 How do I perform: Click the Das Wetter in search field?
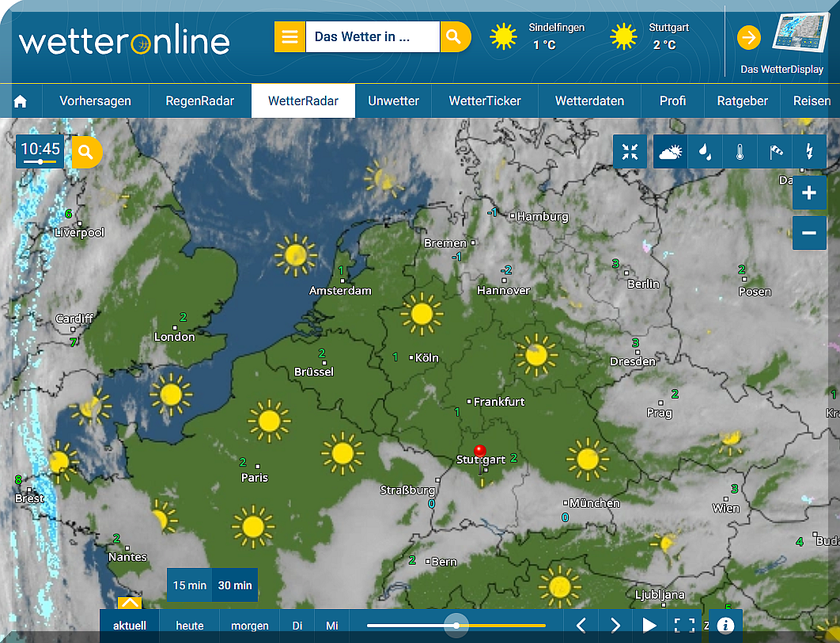coord(372,37)
